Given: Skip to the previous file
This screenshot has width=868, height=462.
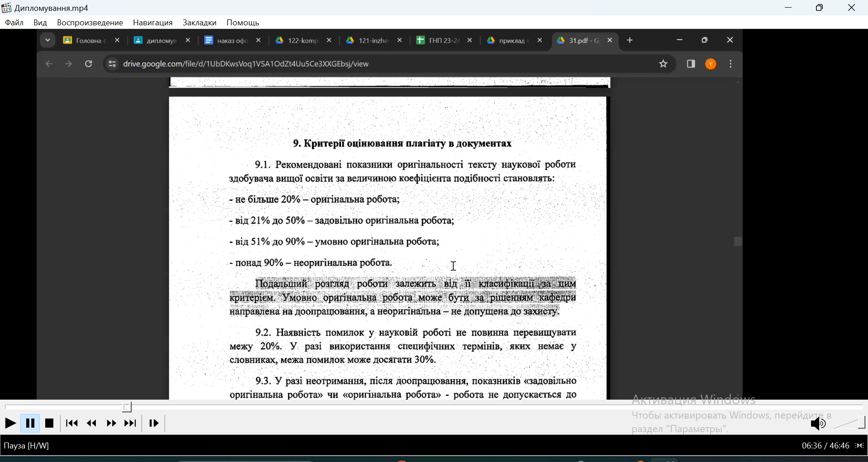Looking at the screenshot, I should tap(71, 424).
